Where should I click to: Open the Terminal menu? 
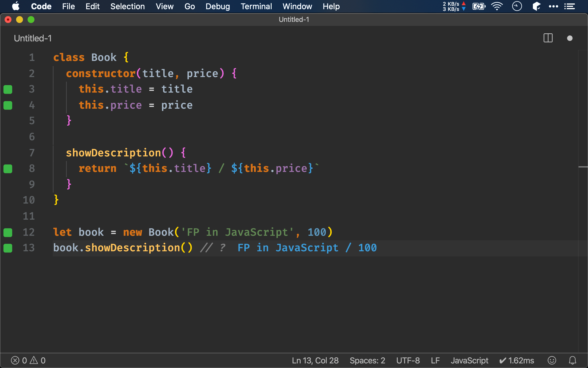pyautogui.click(x=256, y=6)
